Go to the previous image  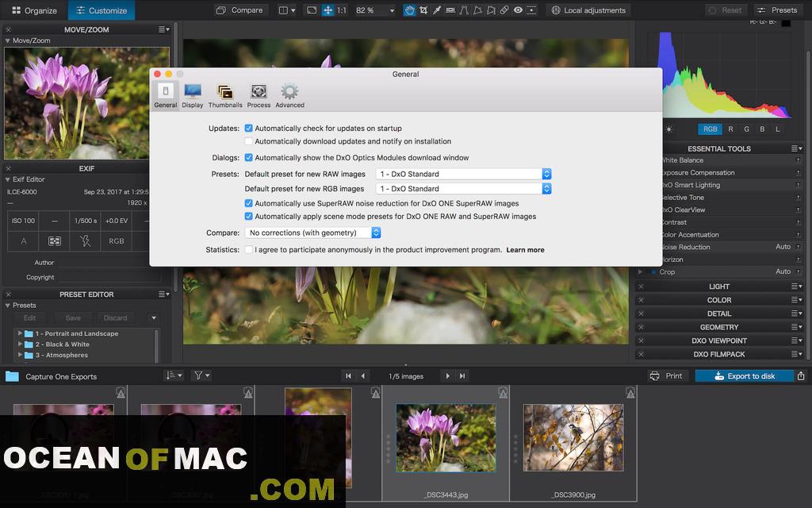[362, 375]
